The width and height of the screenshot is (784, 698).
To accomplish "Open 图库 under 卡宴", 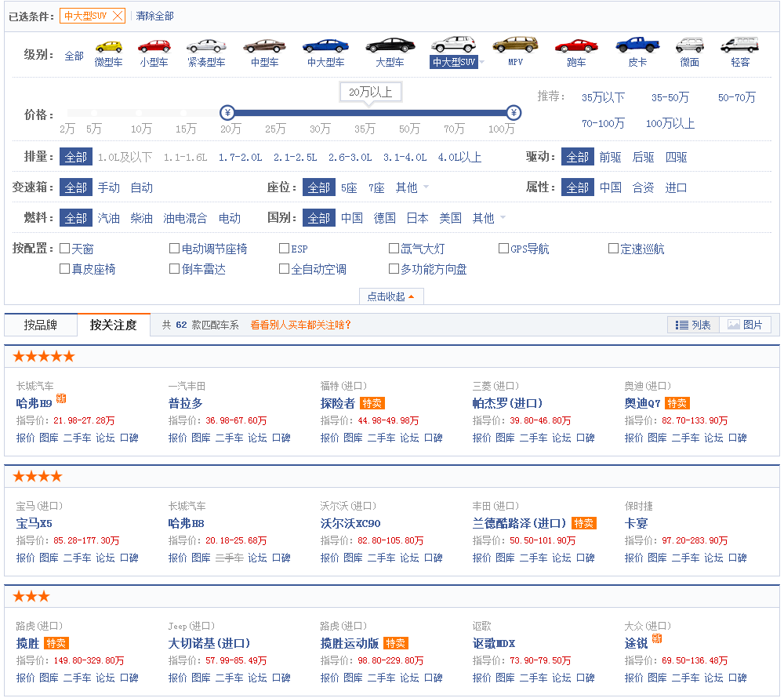I will tap(657, 558).
